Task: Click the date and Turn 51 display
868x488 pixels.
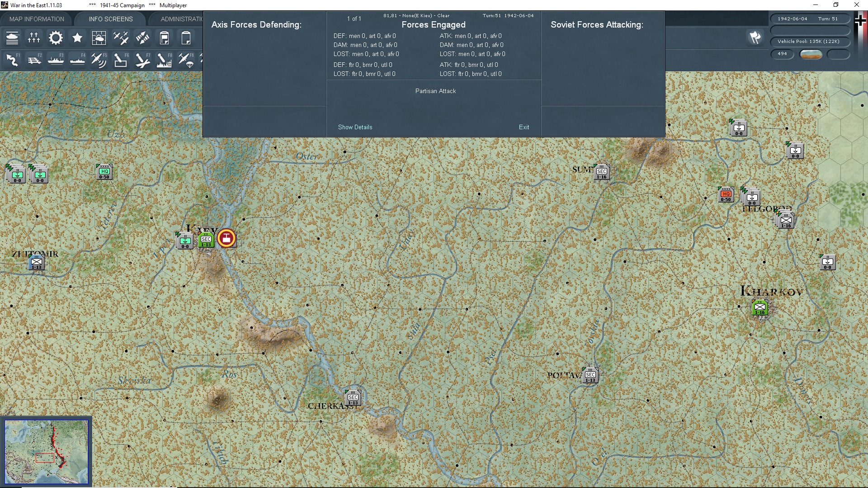Action: click(810, 19)
